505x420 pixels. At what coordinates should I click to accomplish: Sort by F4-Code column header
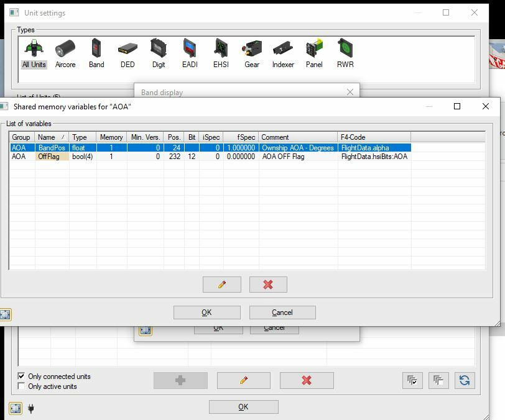(x=374, y=137)
